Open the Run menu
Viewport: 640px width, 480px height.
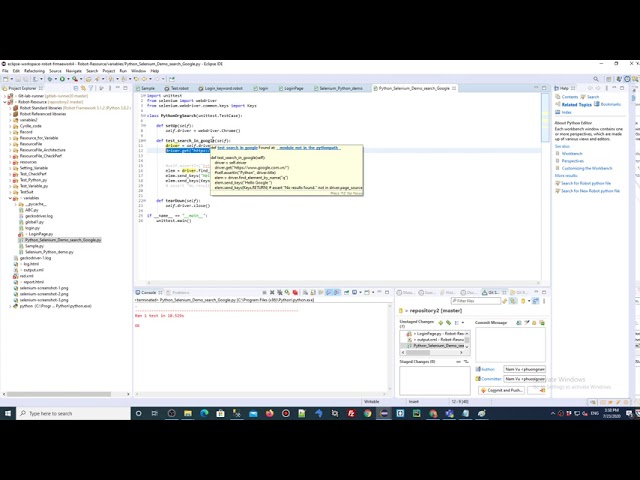[x=123, y=71]
